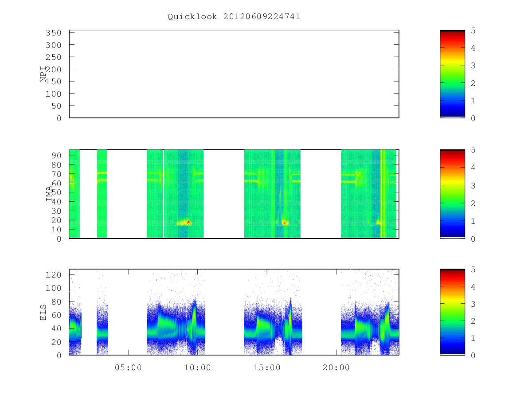Click the 20:00 time axis label
Viewport: 532px width, 399px height.
tap(336, 368)
